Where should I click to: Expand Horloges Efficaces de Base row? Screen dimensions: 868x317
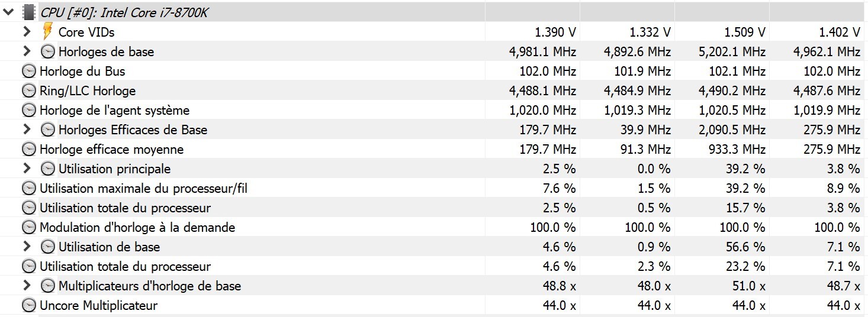27,130
